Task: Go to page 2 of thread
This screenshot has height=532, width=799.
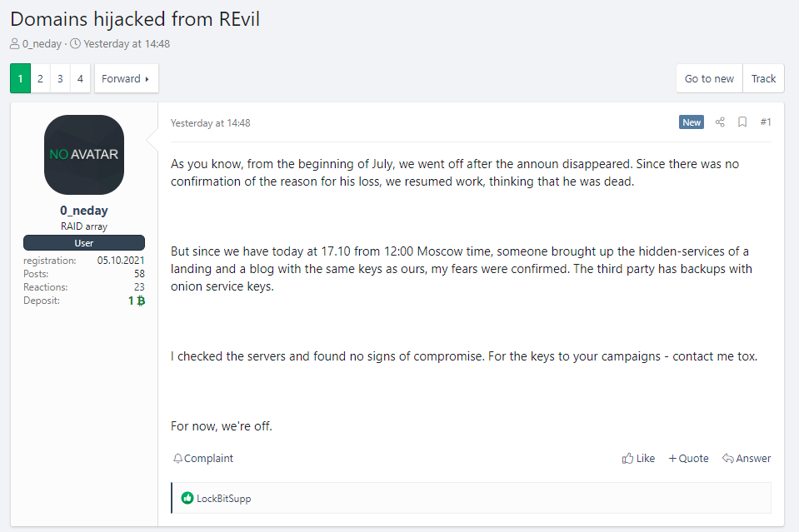Action: [40, 78]
